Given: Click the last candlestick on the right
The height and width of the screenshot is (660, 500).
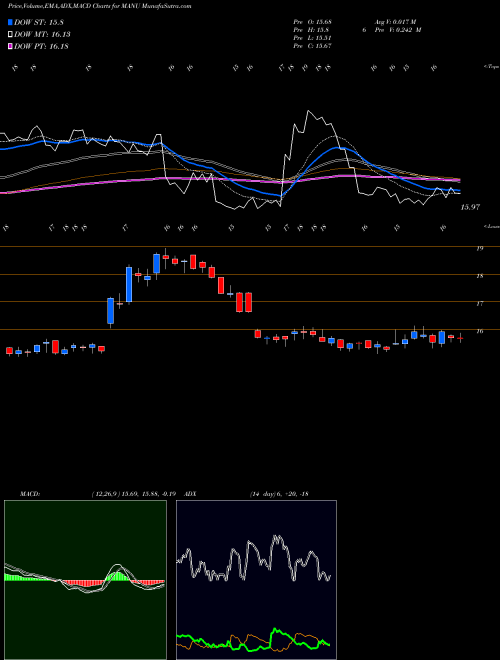Looking at the screenshot, I should pyautogui.click(x=460, y=338).
